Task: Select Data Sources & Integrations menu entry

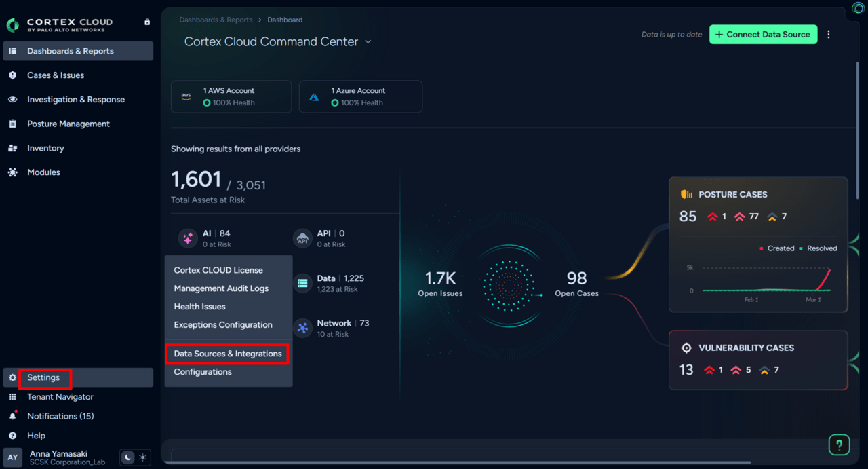Action: point(228,354)
